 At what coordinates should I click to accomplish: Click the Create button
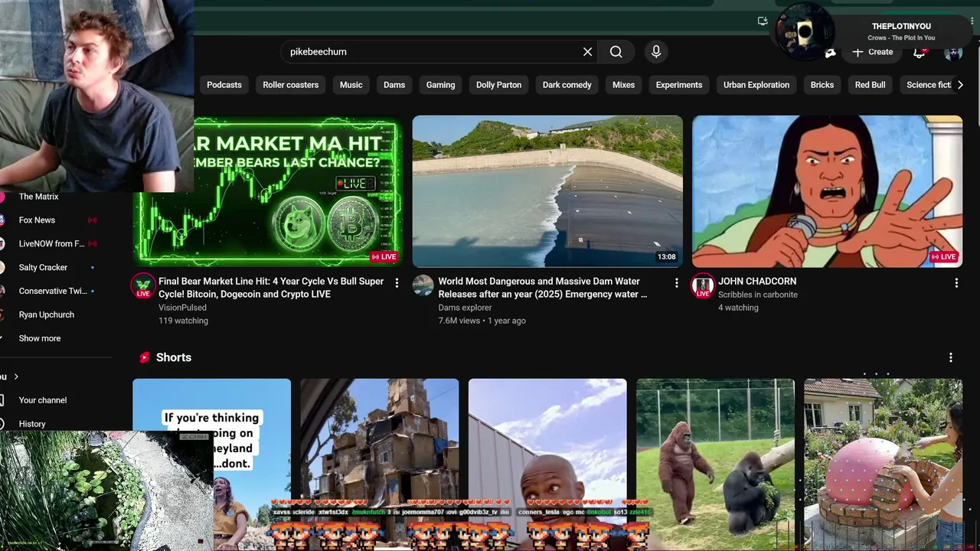click(x=872, y=52)
